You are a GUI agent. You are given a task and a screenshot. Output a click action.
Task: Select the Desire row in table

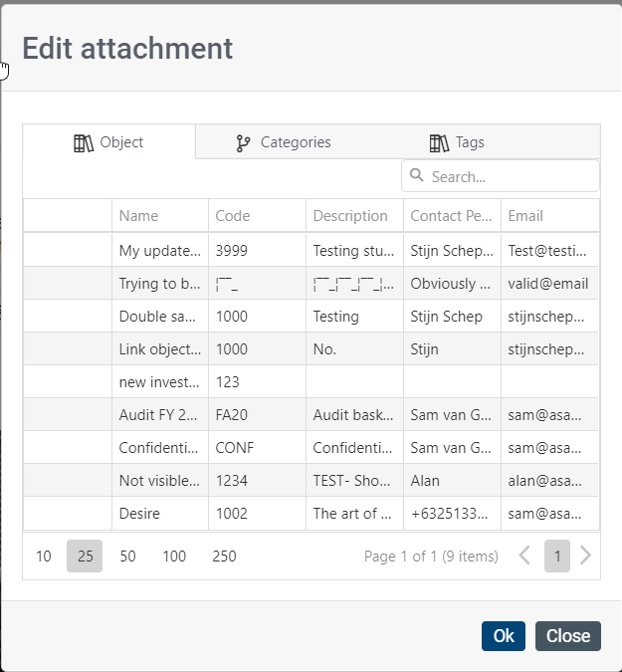tap(311, 513)
